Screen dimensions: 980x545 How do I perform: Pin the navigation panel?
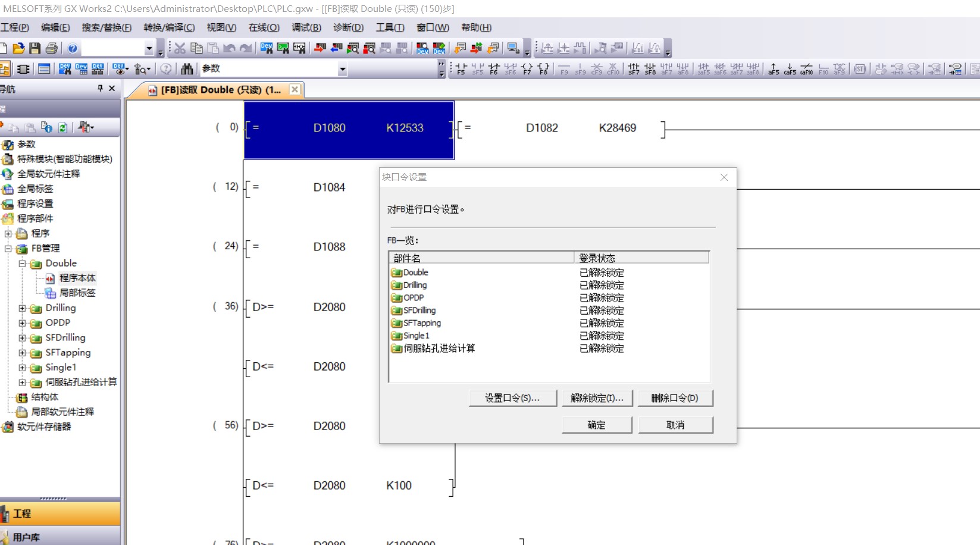[100, 88]
